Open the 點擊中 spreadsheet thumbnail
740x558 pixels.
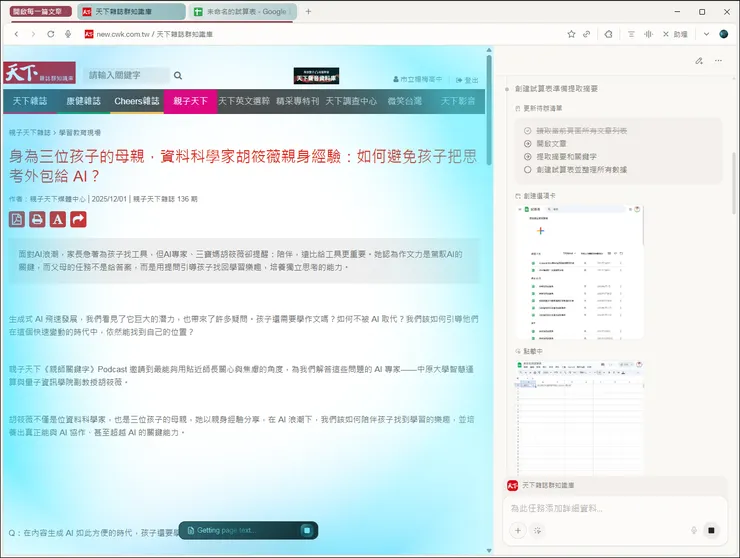580,417
